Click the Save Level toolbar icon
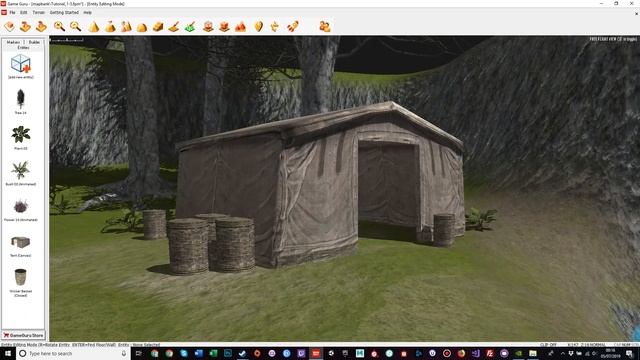640x360 pixels. pos(41,27)
